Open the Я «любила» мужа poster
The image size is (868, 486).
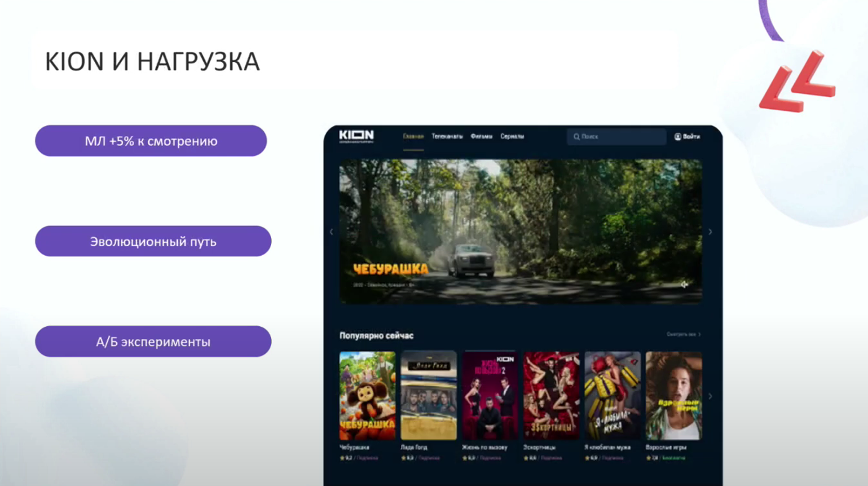click(612, 396)
